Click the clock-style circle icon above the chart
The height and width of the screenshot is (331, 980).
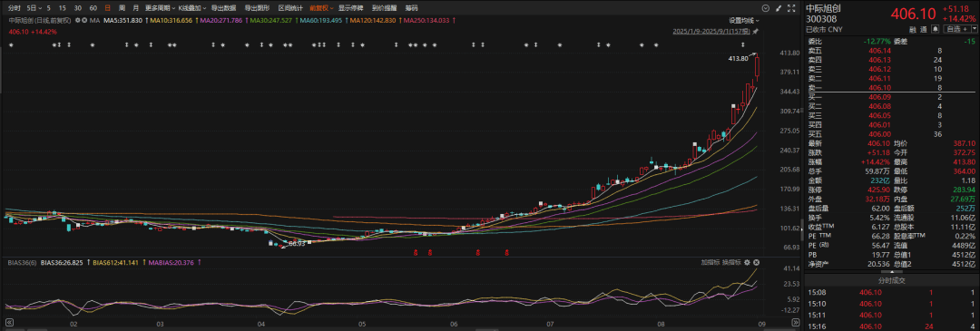(766, 8)
